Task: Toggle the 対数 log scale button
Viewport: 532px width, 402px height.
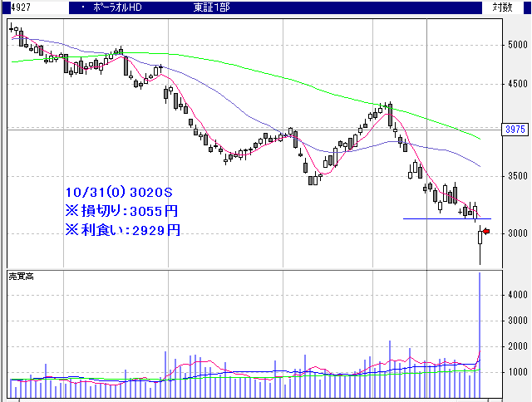Action: click(502, 7)
